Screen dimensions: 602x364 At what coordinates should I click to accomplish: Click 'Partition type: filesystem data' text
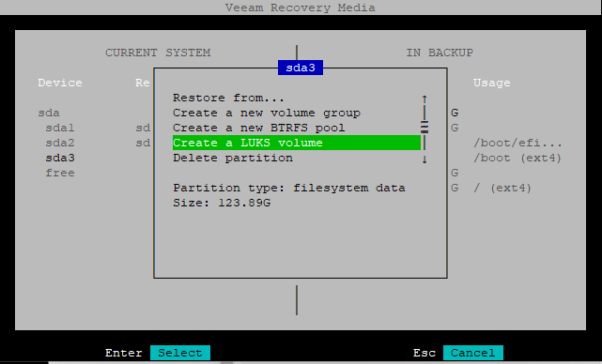point(289,188)
